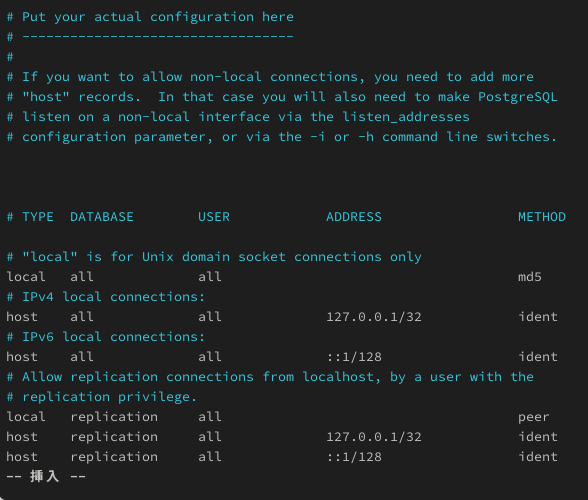
Task: Click 'non-local interface' in the listen comment
Action: 194,117
